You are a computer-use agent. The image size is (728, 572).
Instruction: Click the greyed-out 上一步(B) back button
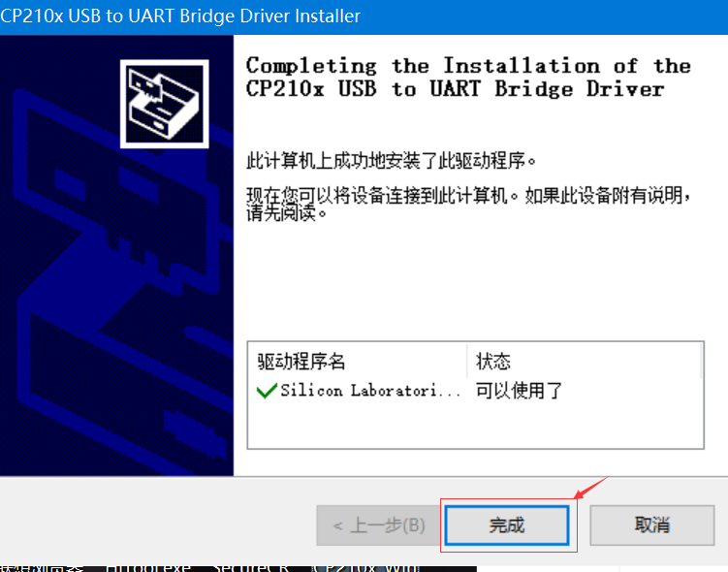(x=379, y=525)
